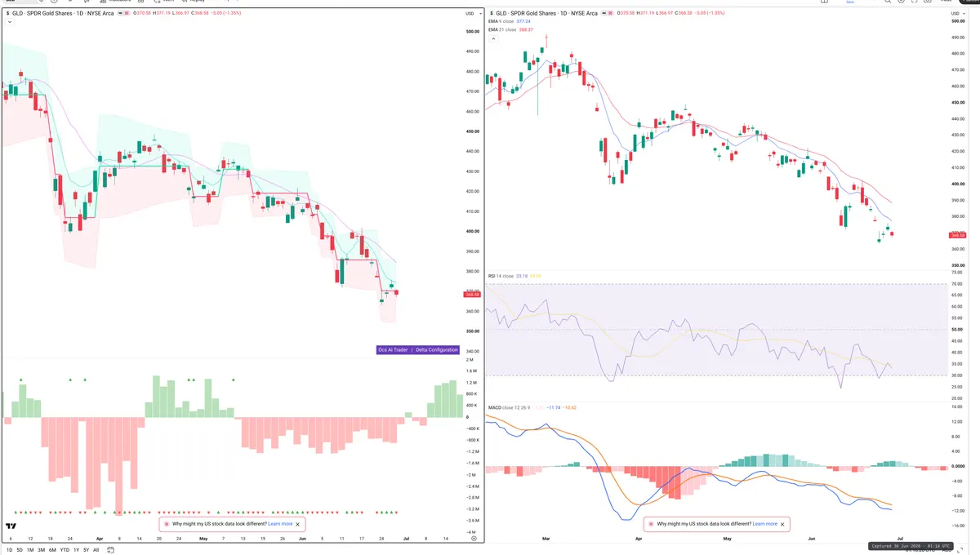Click the dollar symbol icon beside left chart title
The image size is (980, 555).
tap(7, 14)
